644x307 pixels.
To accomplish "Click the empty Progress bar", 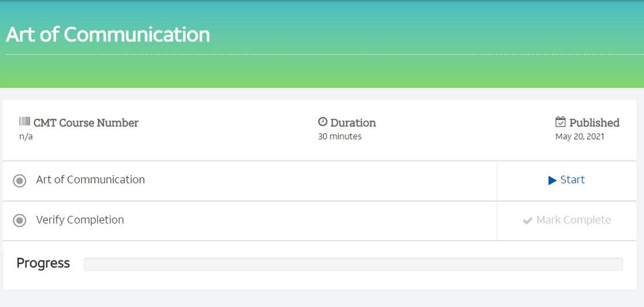I will pos(353,264).
